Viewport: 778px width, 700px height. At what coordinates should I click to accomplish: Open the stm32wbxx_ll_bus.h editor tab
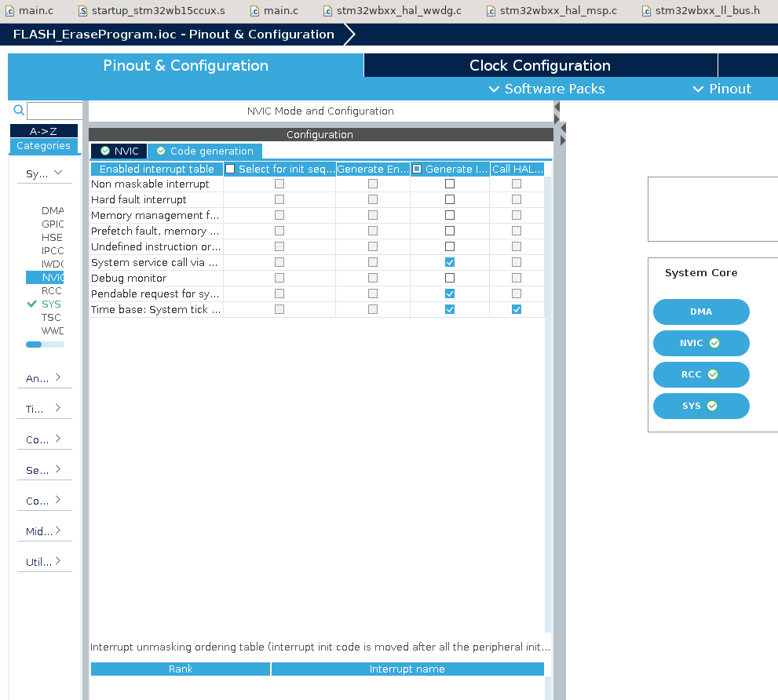coord(700,10)
